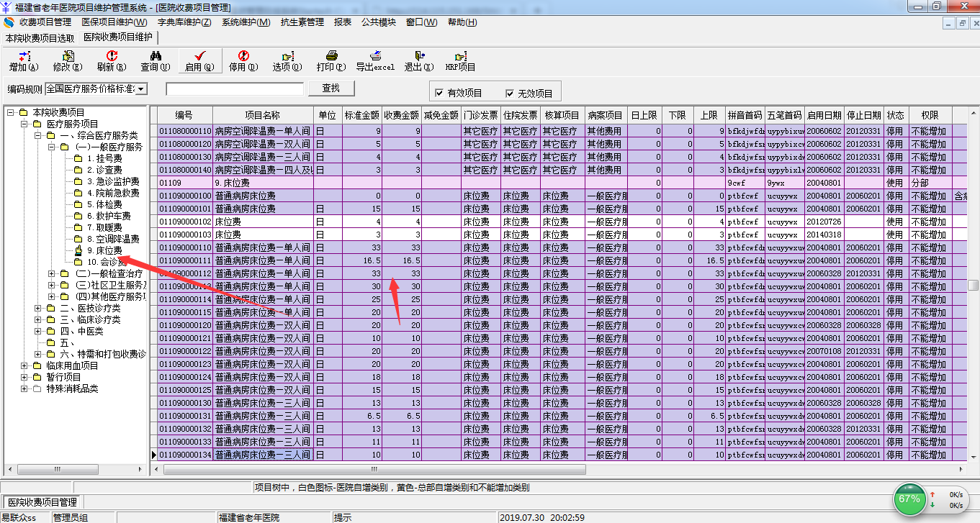
Task: Select the 8. 空调降温费 tree item
Action: pyautogui.click(x=113, y=239)
